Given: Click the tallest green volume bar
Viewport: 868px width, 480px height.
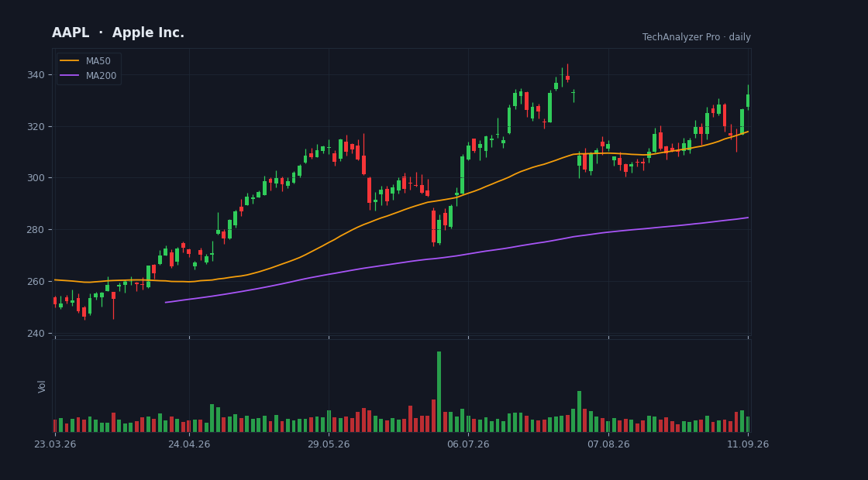Looking at the screenshot, I should [439, 392].
